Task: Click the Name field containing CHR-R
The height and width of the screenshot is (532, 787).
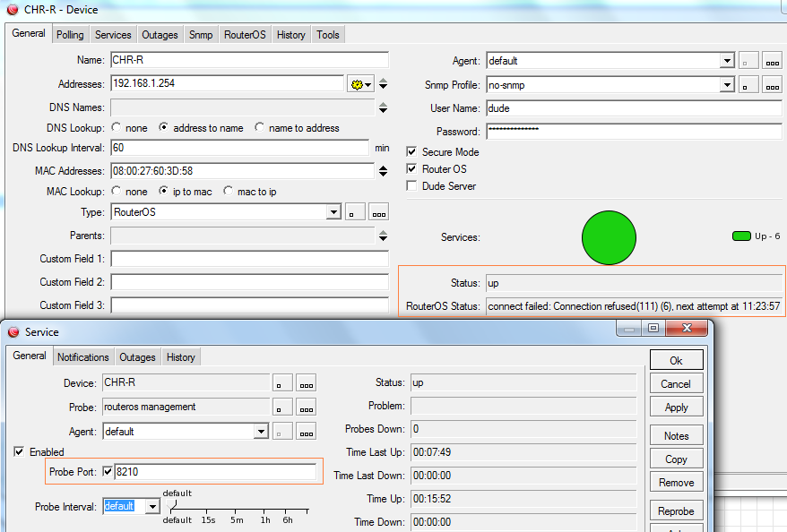Action: pos(249,60)
